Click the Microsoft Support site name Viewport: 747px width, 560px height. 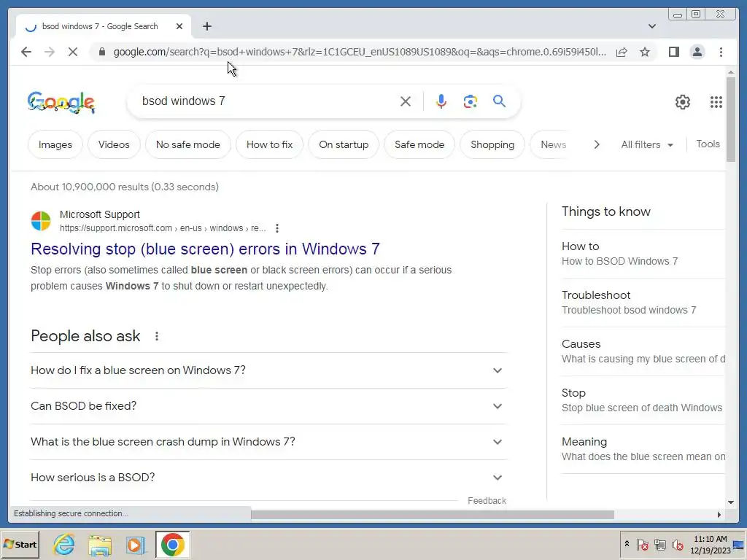tap(99, 214)
